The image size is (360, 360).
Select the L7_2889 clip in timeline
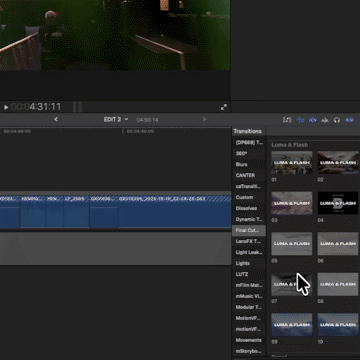pyautogui.click(x=76, y=212)
